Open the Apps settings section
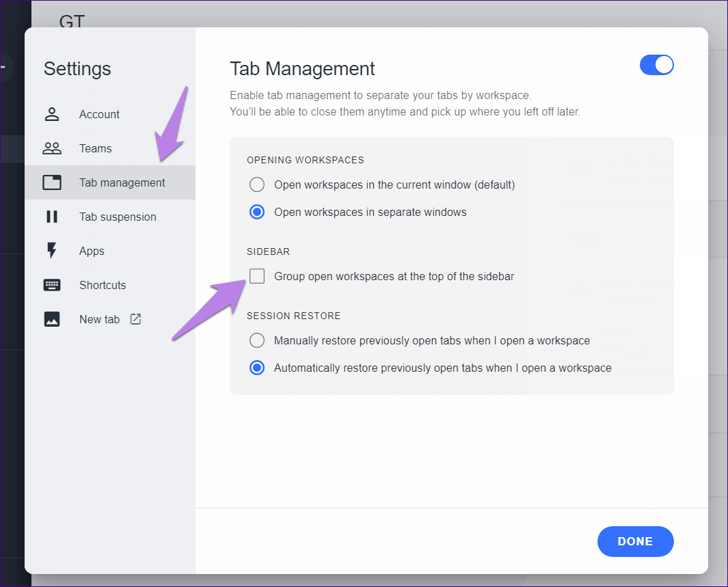Screen dimensions: 728x587 pyautogui.click(x=110, y=251)
